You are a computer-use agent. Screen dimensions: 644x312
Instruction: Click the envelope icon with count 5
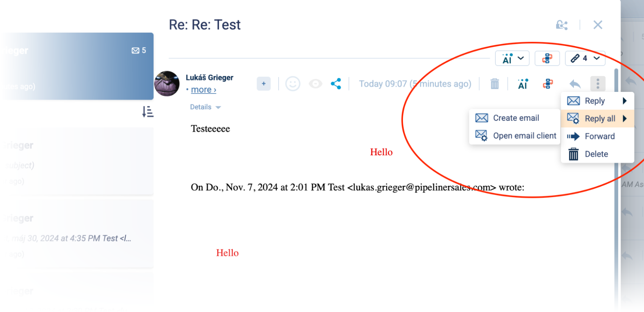[x=135, y=50]
